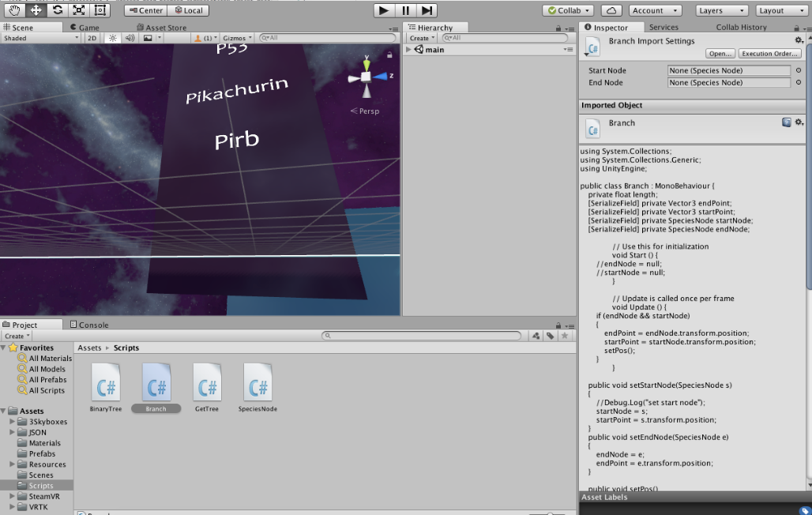Click the Open... script button
The image size is (812, 515).
click(x=720, y=54)
